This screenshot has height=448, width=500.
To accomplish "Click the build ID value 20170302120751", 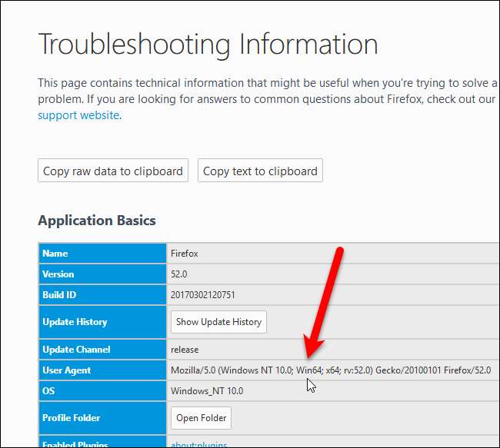I will click(203, 295).
